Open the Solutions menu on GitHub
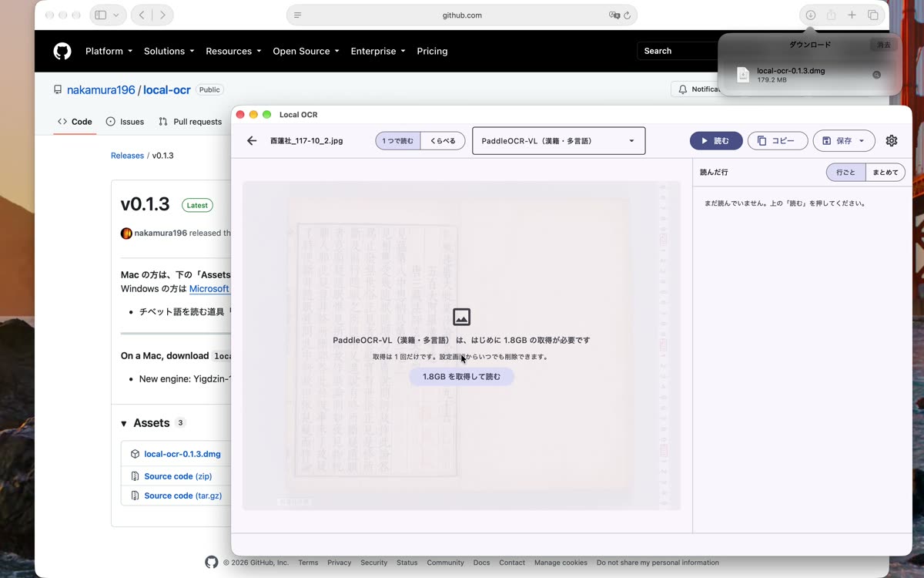Image resolution: width=924 pixels, height=578 pixels. (x=169, y=51)
